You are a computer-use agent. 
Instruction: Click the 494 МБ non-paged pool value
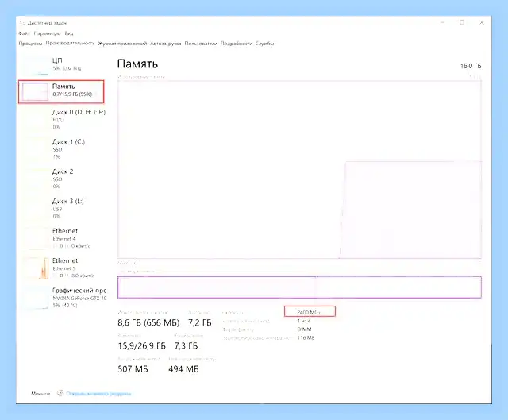pyautogui.click(x=183, y=369)
